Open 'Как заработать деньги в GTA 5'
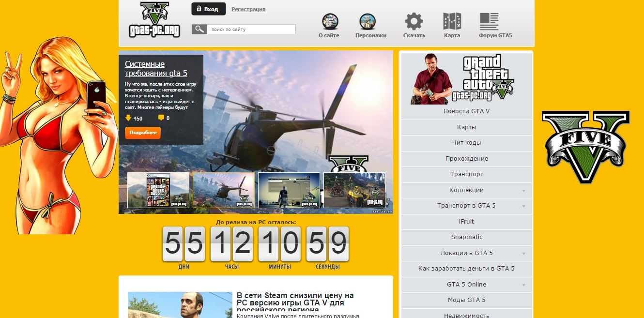The height and width of the screenshot is (318, 644). click(x=467, y=269)
